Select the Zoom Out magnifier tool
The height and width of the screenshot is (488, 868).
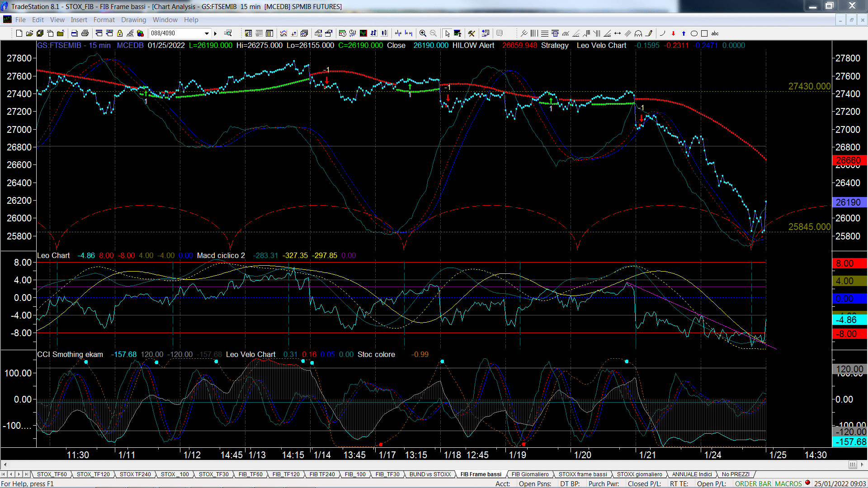(x=433, y=33)
